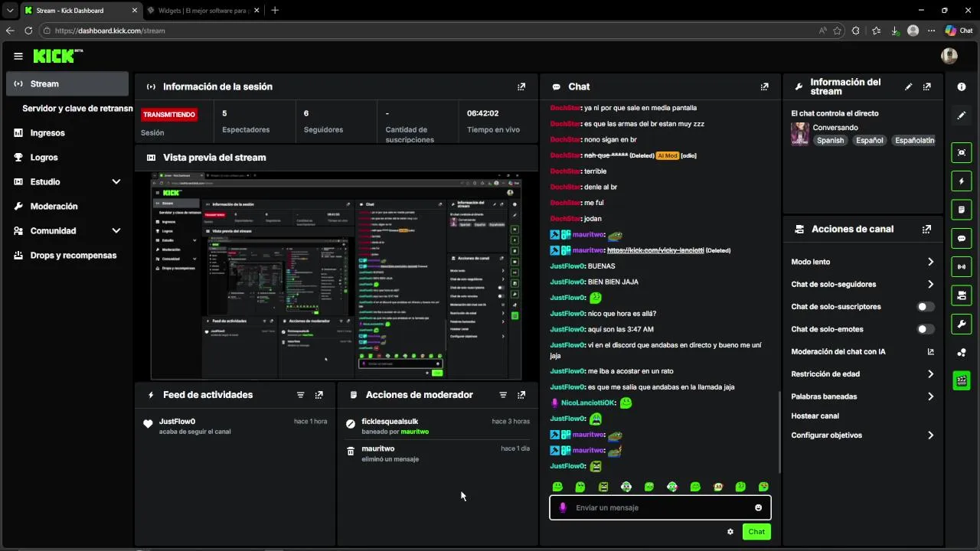
Task: Open filter for Feed de actividades
Action: pyautogui.click(x=301, y=395)
